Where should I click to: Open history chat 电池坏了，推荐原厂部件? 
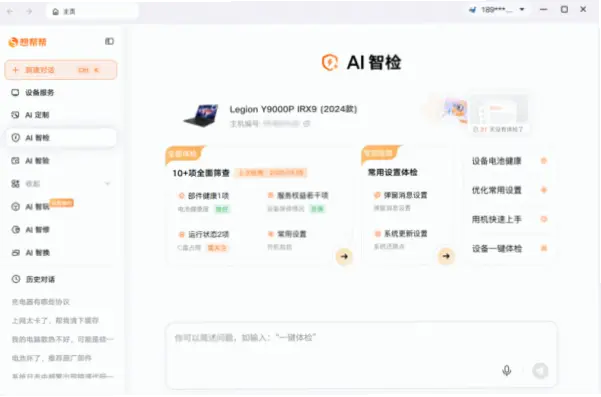[x=52, y=358]
